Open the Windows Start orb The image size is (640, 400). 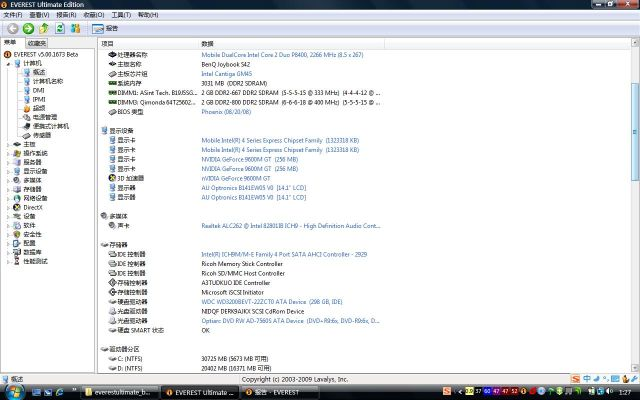click(13, 392)
